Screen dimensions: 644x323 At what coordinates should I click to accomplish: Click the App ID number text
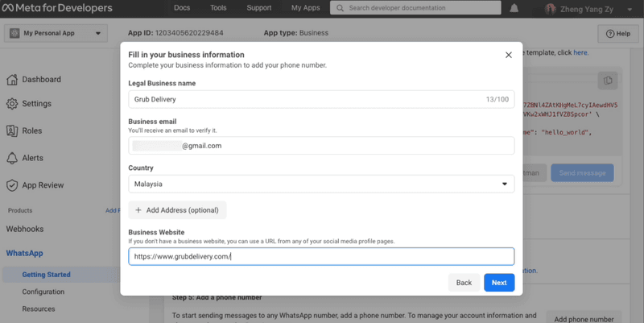pos(189,33)
